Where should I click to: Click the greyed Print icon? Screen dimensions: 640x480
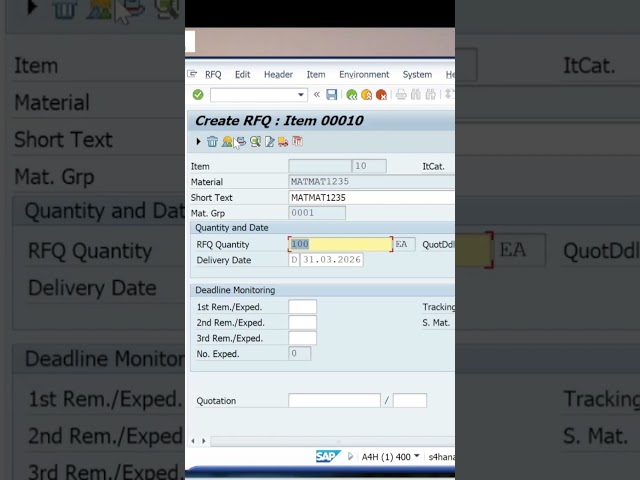pyautogui.click(x=401, y=95)
